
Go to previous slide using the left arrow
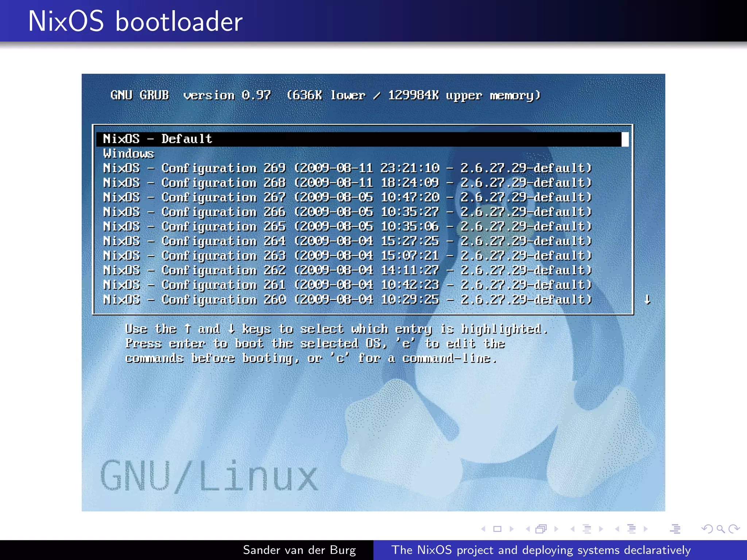483,529
